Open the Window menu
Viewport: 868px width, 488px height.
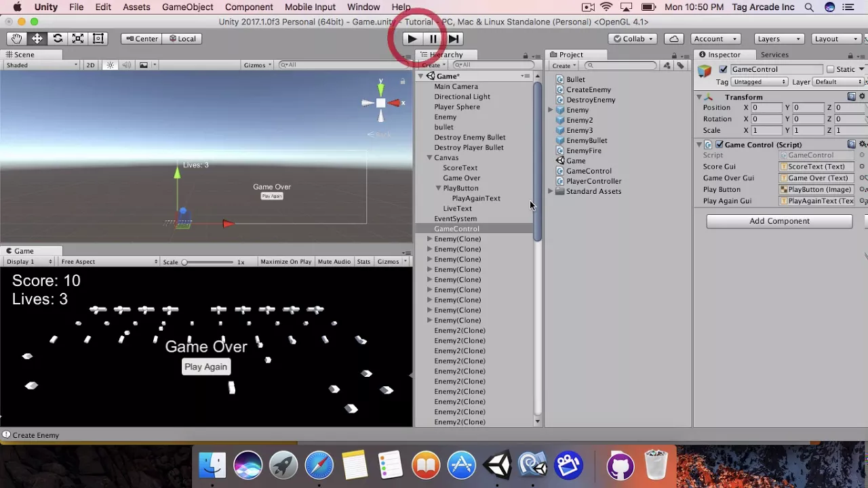(363, 7)
